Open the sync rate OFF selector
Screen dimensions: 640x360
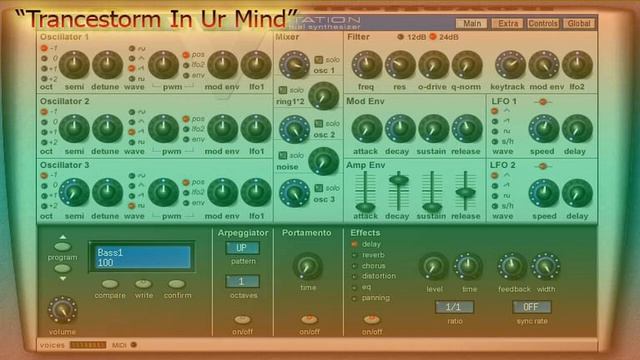[531, 307]
